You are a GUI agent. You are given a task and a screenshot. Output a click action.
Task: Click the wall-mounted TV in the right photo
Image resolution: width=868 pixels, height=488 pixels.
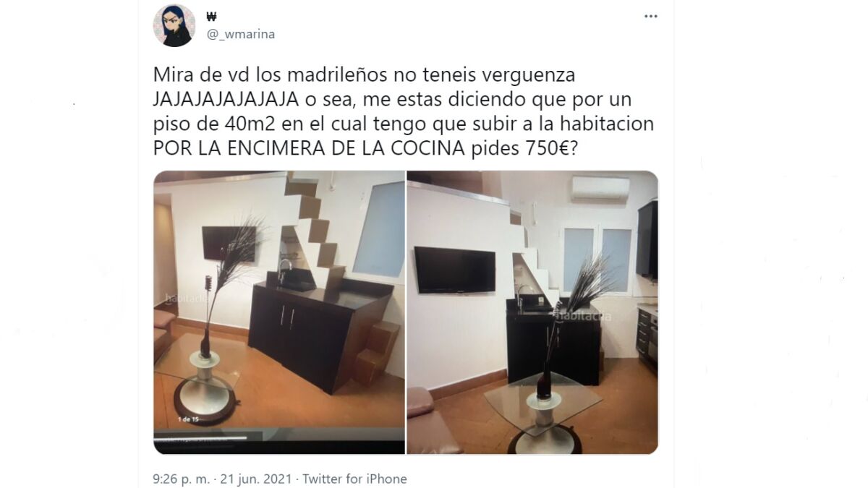[x=455, y=270]
